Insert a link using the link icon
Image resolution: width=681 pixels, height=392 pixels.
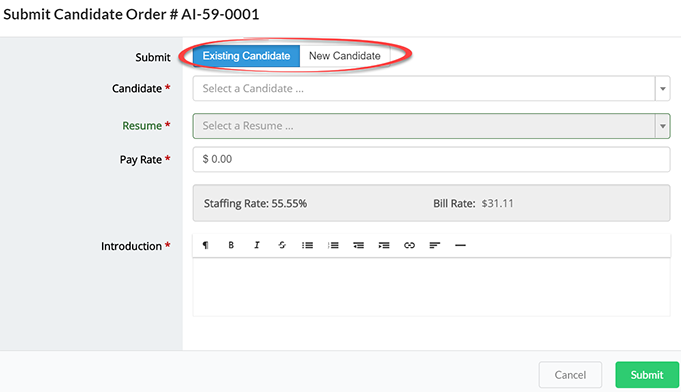409,245
